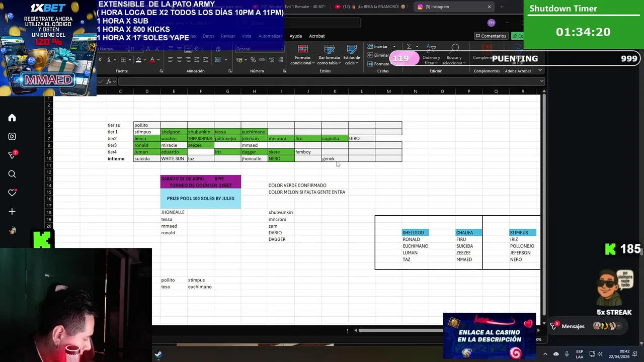Increase decimal places button

[x=272, y=60]
